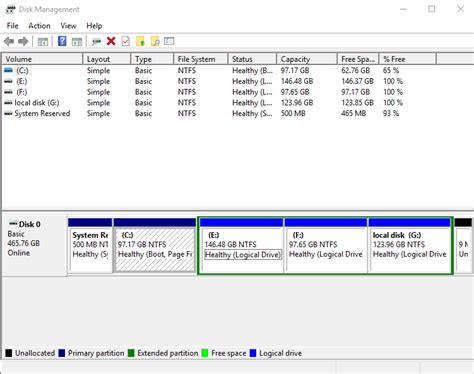Click the 500 MB capacity cell
474x374 pixels.
point(293,114)
